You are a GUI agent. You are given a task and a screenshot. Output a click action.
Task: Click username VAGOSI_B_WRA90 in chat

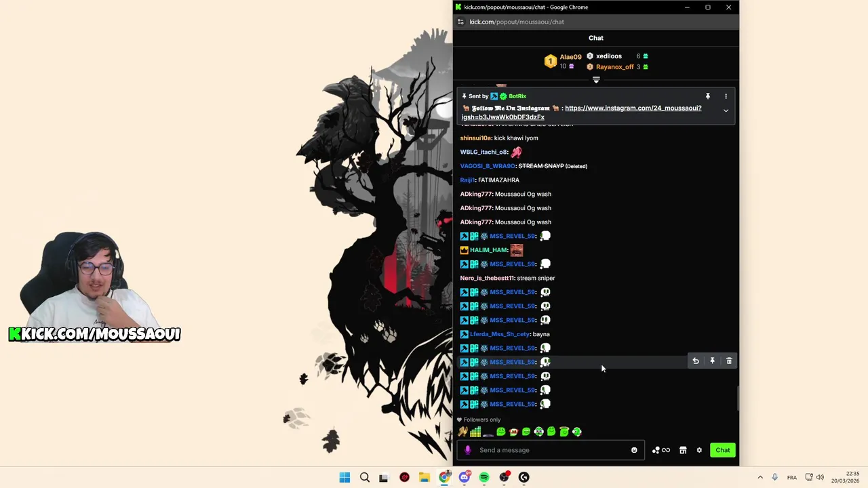pos(488,166)
